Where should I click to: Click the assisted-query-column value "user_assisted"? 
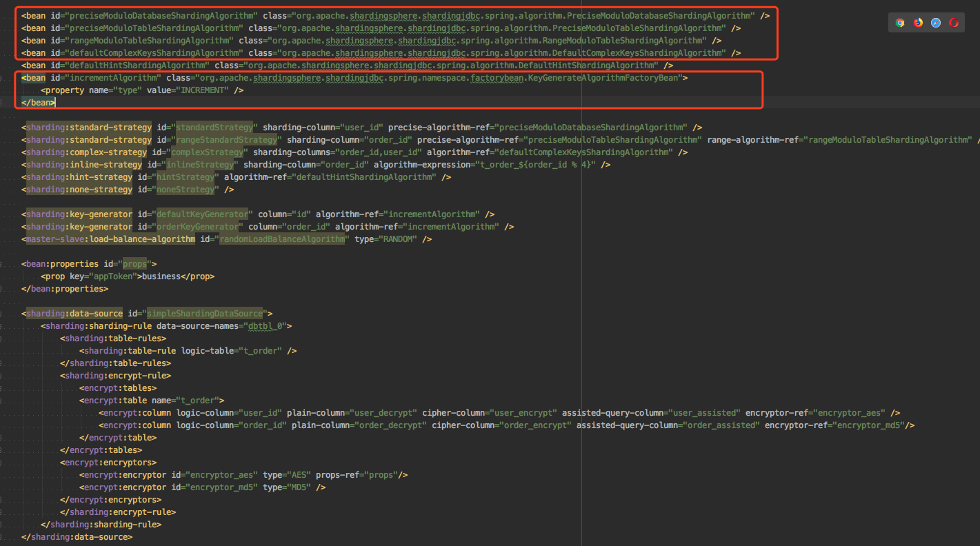tap(704, 413)
